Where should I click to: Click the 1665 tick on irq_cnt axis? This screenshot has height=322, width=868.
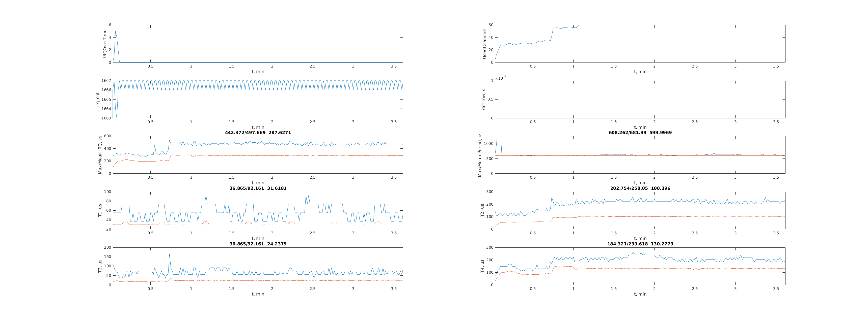pyautogui.click(x=106, y=99)
